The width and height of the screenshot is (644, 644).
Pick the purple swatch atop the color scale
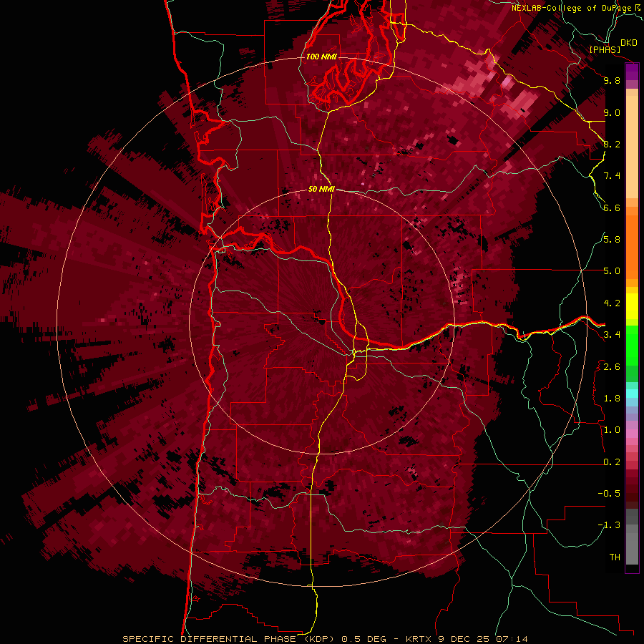(632, 72)
